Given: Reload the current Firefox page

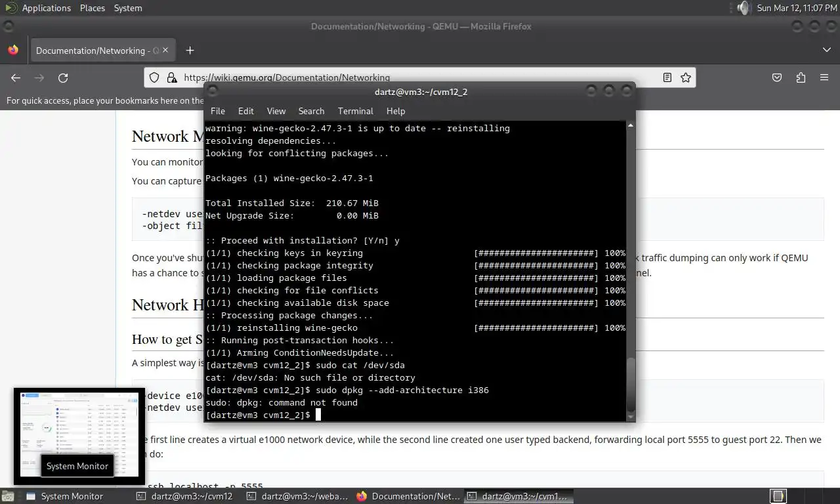Looking at the screenshot, I should point(63,77).
